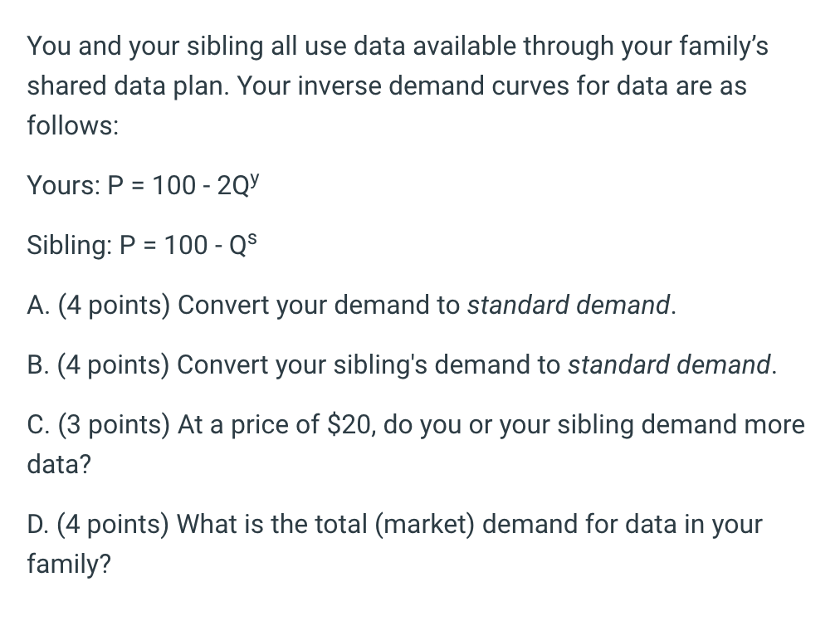The height and width of the screenshot is (626, 840).
Task: Click the word "data?" ending question C
Action: (x=59, y=465)
